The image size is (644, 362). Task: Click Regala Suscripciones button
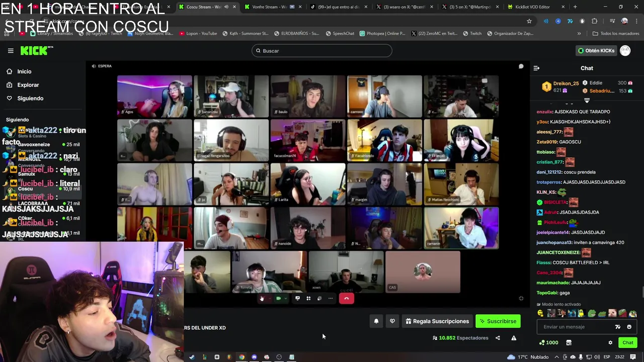[437, 321]
